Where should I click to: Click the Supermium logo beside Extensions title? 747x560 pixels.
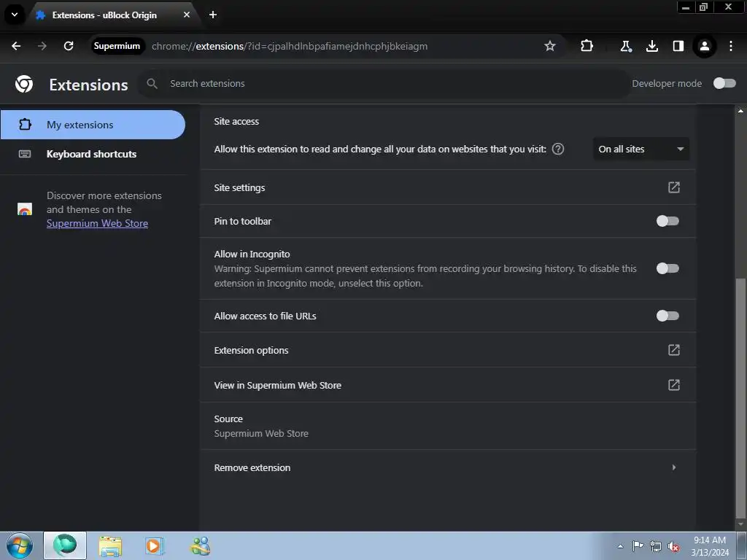24,84
